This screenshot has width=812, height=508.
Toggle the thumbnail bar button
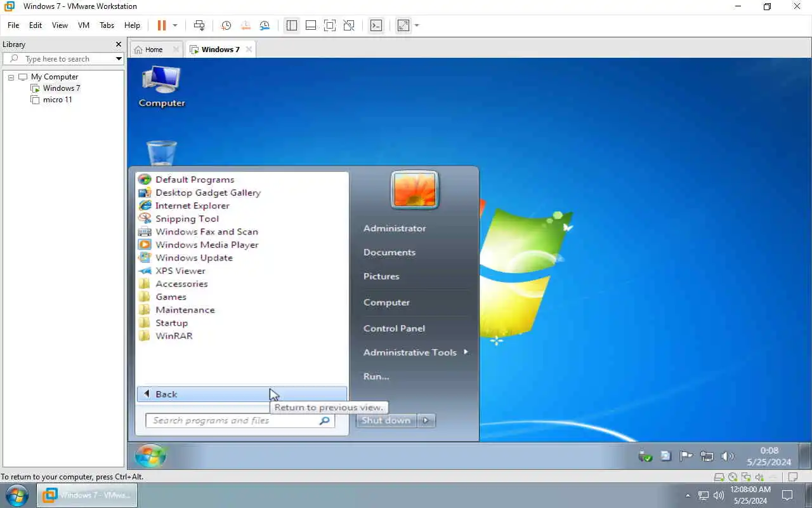[311, 25]
